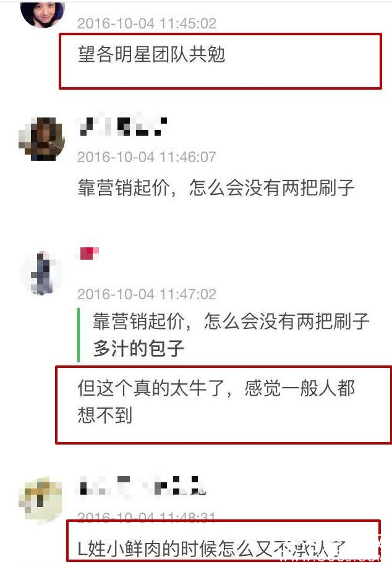Select the unquoted 靠营销起价 comment under 11:46:07
This screenshot has width=392, height=567.
click(216, 188)
